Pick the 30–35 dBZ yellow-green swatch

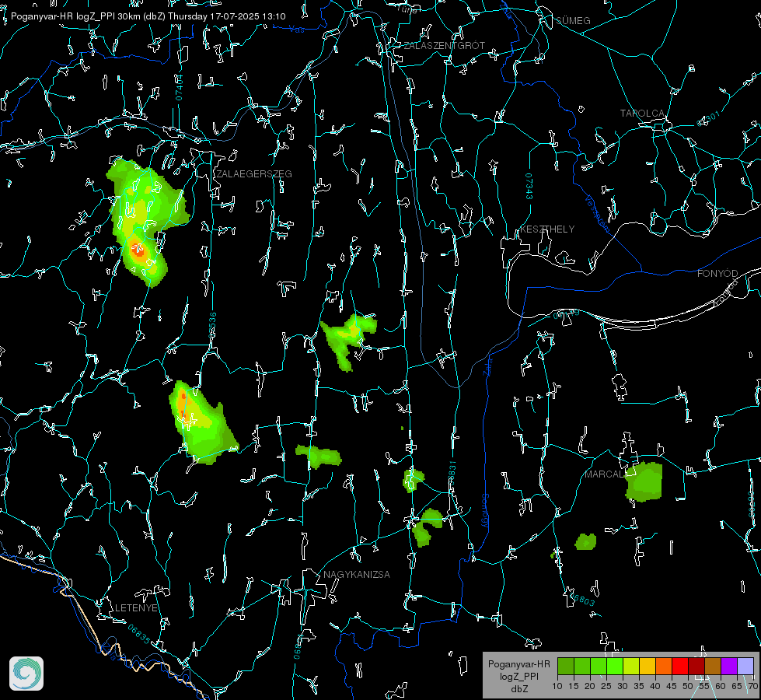pos(631,666)
